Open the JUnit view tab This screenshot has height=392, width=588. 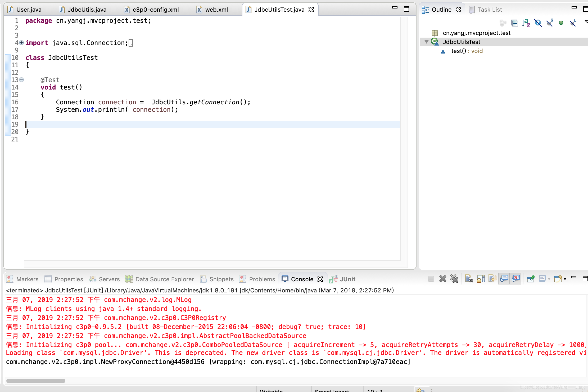pos(347,279)
